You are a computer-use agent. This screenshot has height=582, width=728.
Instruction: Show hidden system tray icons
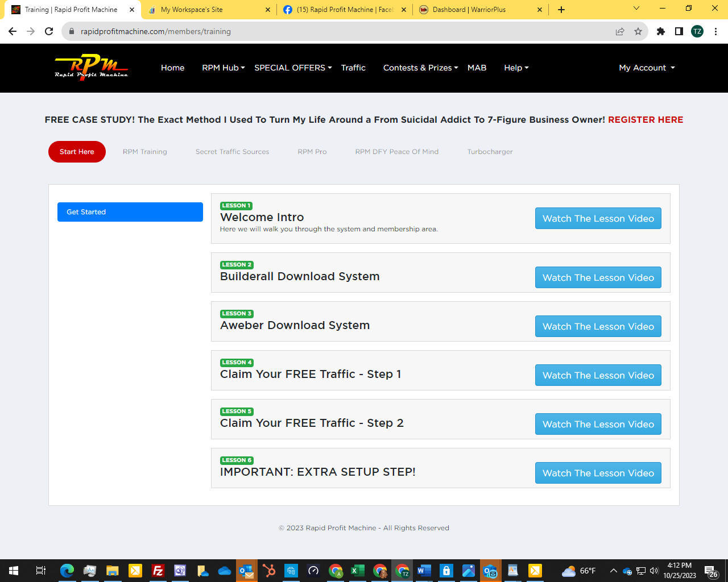point(614,571)
